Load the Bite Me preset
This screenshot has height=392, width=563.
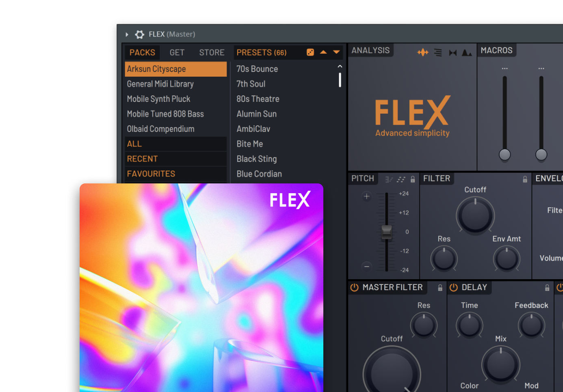coord(250,144)
